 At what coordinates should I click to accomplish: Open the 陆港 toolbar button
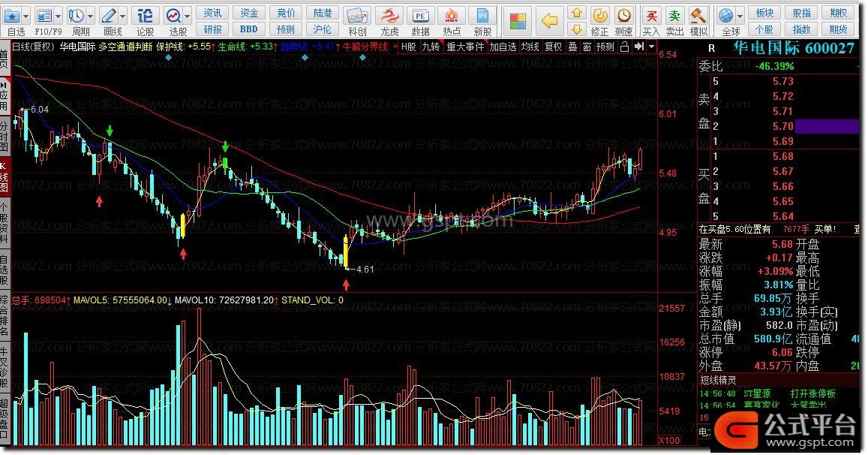(x=322, y=13)
